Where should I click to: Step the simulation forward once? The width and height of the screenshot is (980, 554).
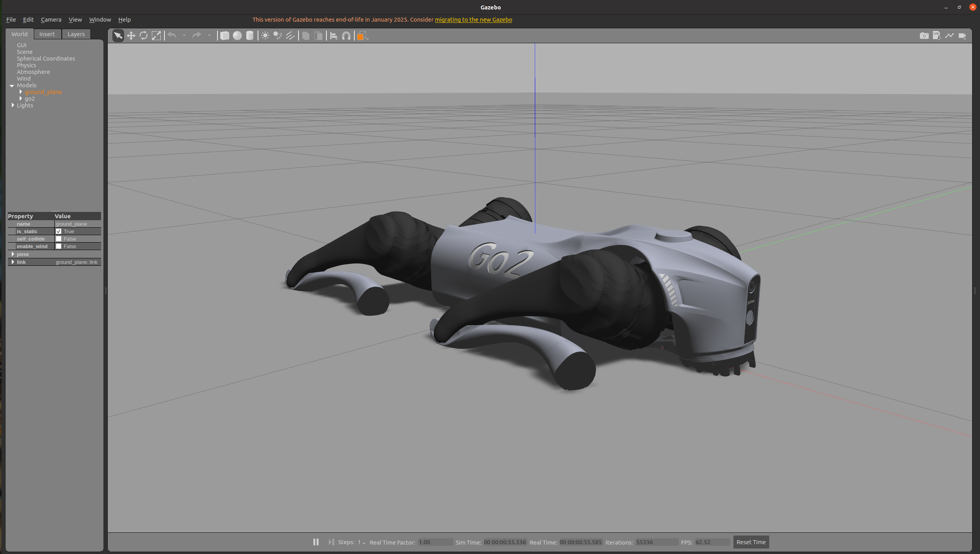point(332,542)
